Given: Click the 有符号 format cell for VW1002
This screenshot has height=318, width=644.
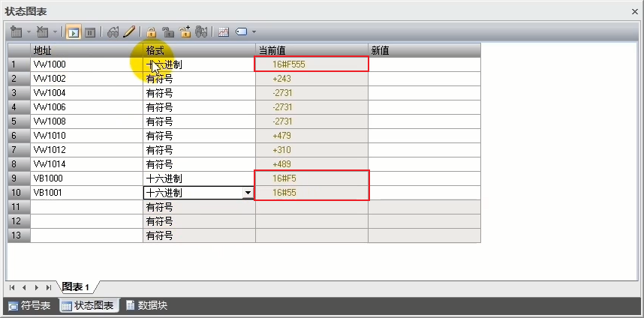Looking at the screenshot, I should (199, 79).
